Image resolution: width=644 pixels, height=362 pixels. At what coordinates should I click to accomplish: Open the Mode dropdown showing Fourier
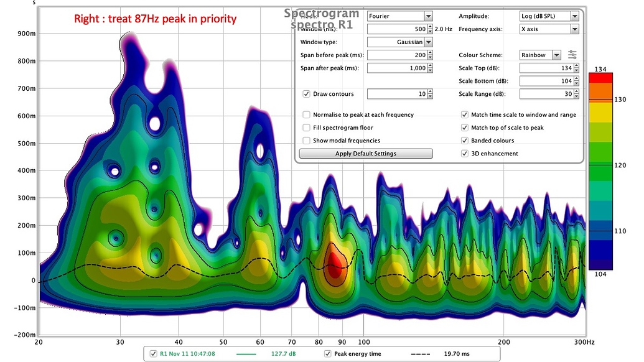(x=399, y=16)
